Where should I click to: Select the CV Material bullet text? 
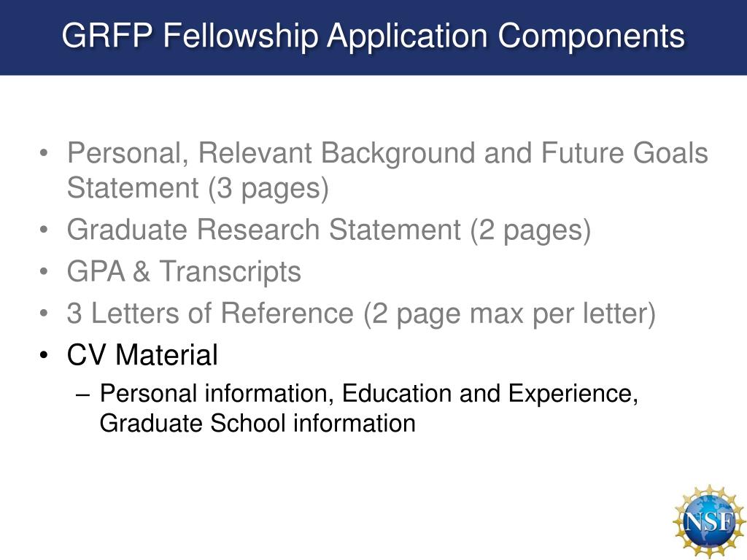click(142, 355)
